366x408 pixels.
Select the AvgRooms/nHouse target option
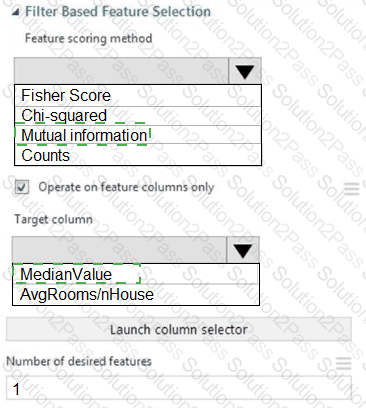(135, 295)
